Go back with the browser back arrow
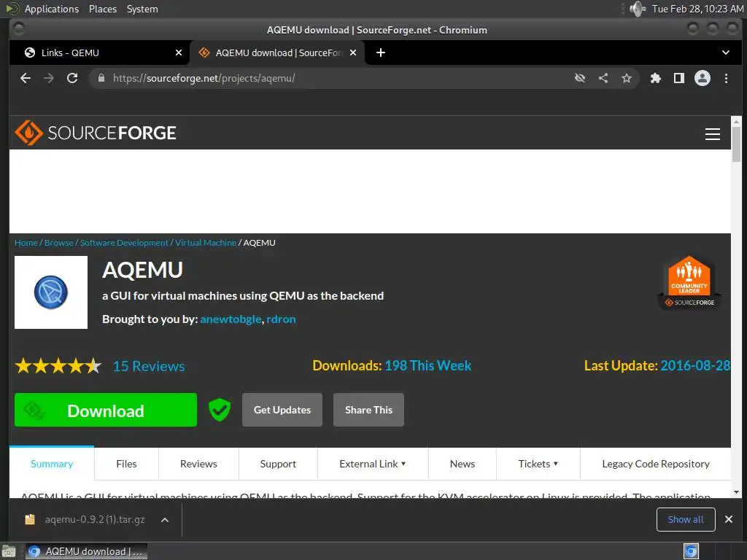The height and width of the screenshot is (560, 747). (x=26, y=78)
